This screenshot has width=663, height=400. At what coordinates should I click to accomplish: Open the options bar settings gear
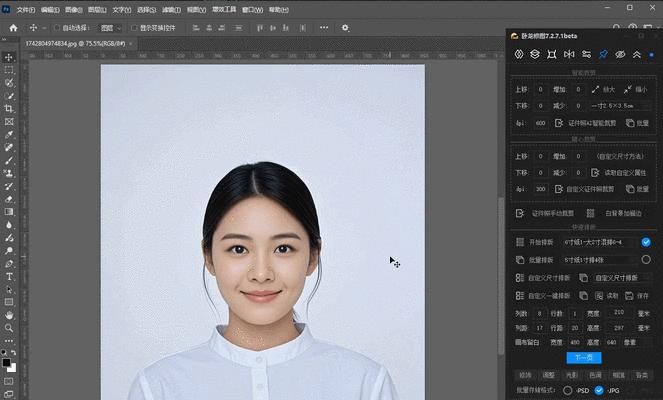coord(345,27)
